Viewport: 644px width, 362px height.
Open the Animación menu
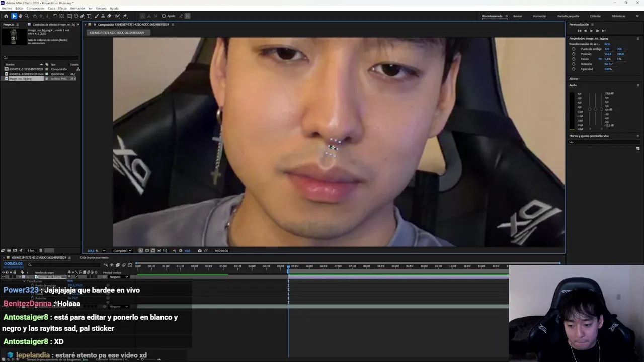[77, 8]
